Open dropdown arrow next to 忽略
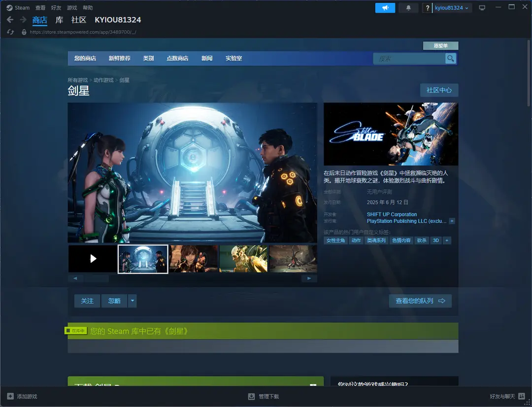 [133, 301]
